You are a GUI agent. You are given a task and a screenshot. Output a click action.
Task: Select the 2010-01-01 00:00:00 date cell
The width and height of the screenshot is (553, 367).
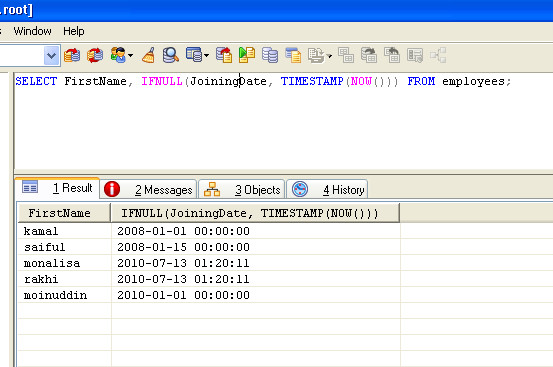(x=256, y=295)
